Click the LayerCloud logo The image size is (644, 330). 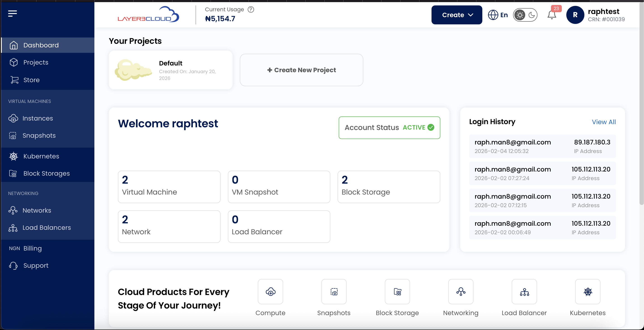[x=149, y=14]
